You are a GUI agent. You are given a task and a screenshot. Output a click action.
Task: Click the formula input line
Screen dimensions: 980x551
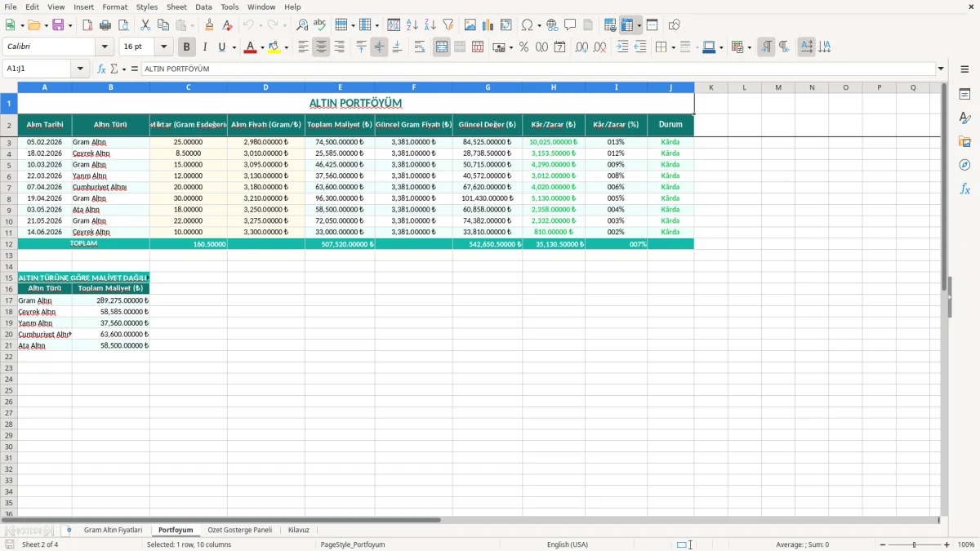pos(537,69)
